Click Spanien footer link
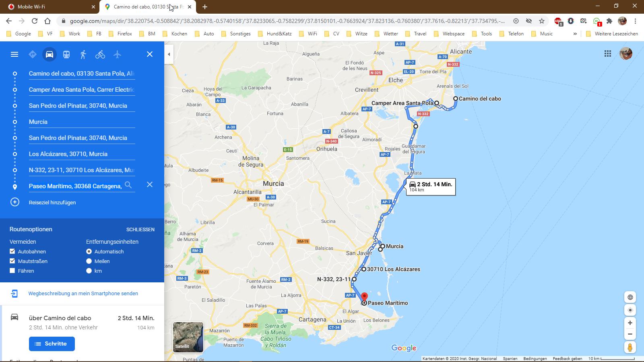644x362 pixels. pyautogui.click(x=510, y=358)
